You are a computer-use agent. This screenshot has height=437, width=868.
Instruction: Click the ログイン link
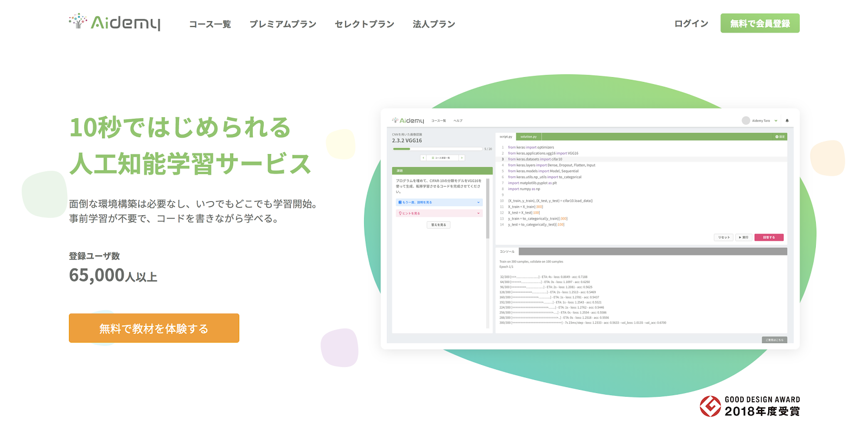(x=691, y=23)
